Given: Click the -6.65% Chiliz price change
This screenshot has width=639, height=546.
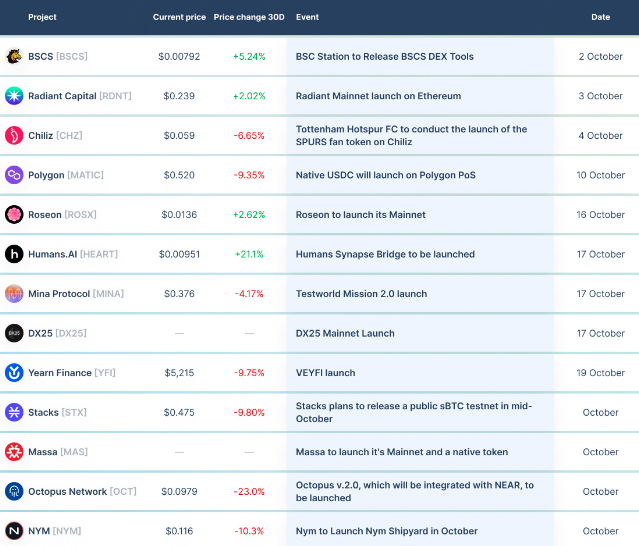Looking at the screenshot, I should [249, 135].
